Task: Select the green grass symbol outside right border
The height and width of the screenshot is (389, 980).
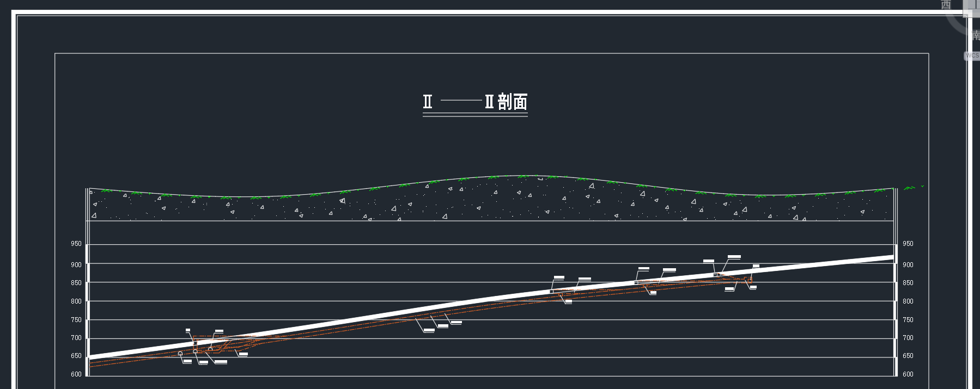Action: [x=909, y=188]
